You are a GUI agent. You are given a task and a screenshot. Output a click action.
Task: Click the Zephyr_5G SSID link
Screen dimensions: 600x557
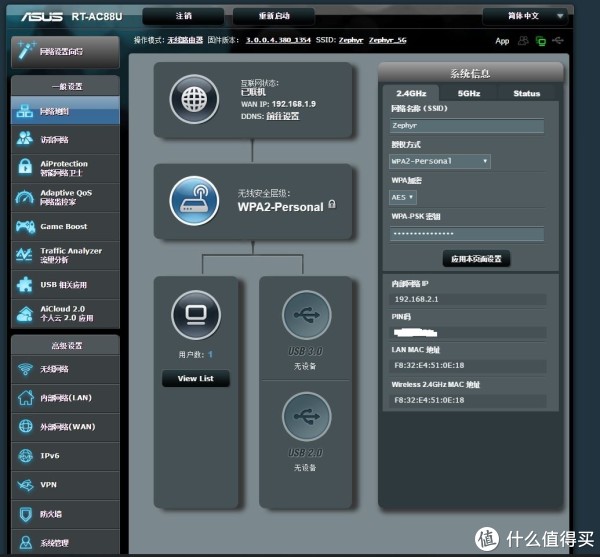(x=387, y=40)
